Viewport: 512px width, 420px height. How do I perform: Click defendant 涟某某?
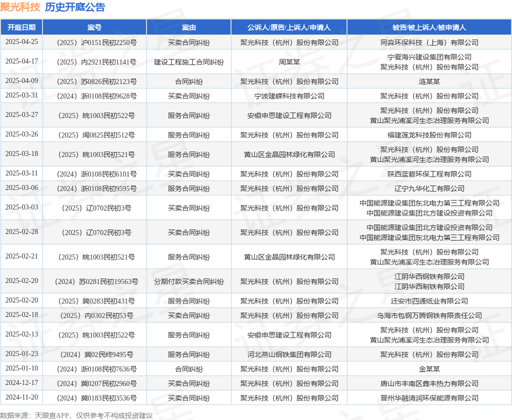coord(429,81)
